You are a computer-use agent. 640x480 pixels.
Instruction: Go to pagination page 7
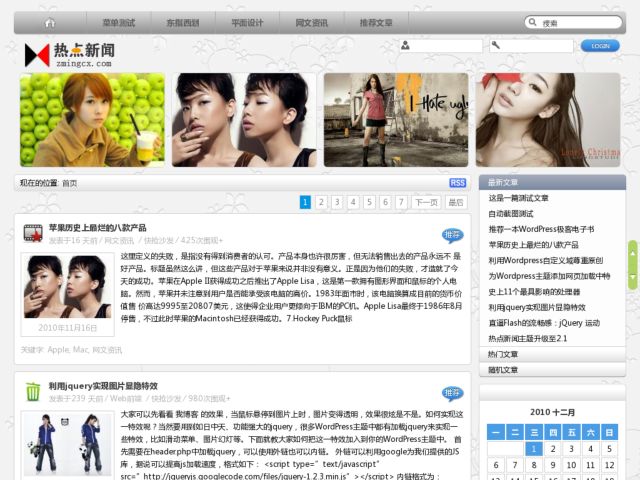[x=401, y=202]
